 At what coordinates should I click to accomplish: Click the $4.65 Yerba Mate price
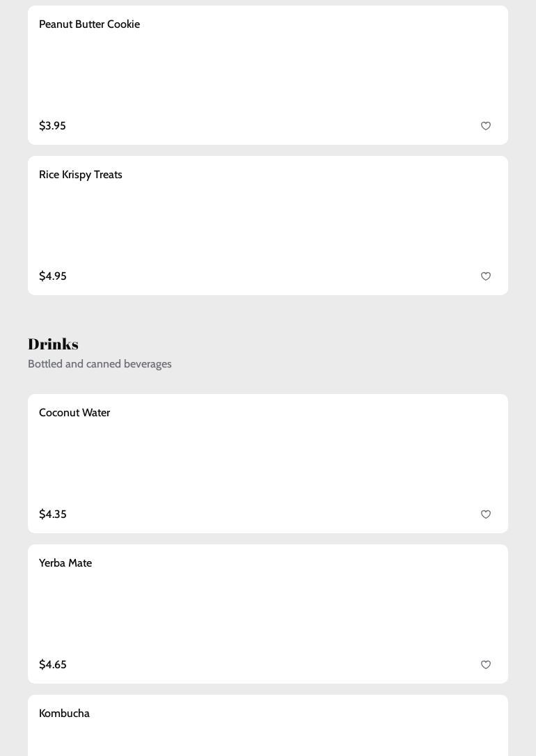point(53,665)
